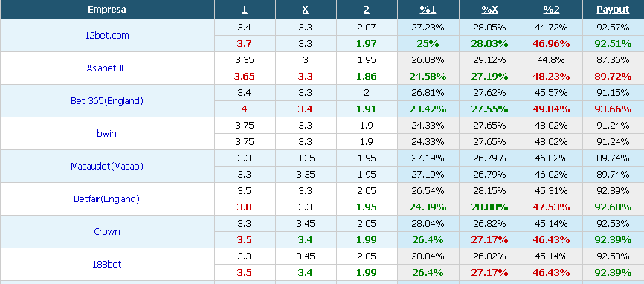This screenshot has width=644, height=284.
Task: Click 12bet.com current home odds 3.7
Action: [245, 44]
